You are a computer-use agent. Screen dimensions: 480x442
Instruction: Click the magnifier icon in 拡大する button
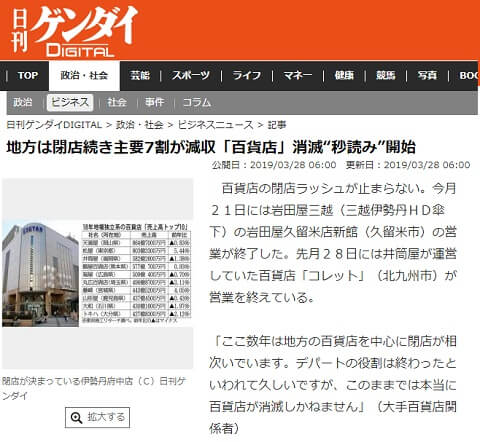click(77, 418)
